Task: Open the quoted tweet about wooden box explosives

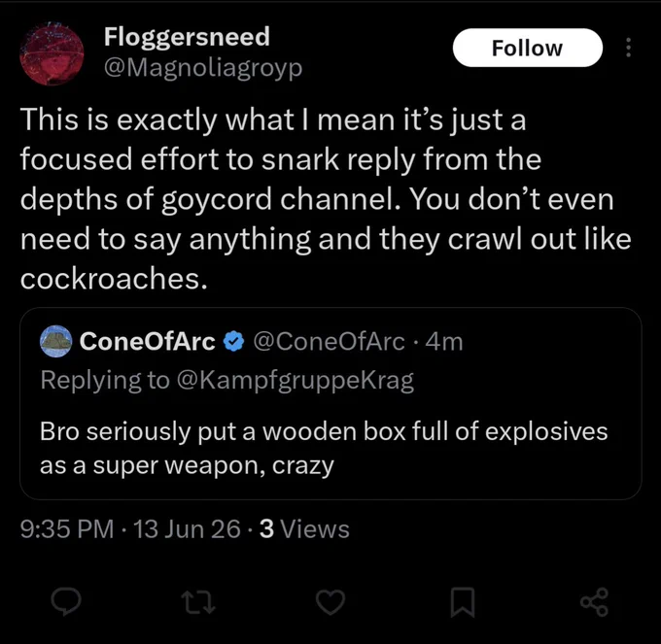Action: click(x=330, y=403)
